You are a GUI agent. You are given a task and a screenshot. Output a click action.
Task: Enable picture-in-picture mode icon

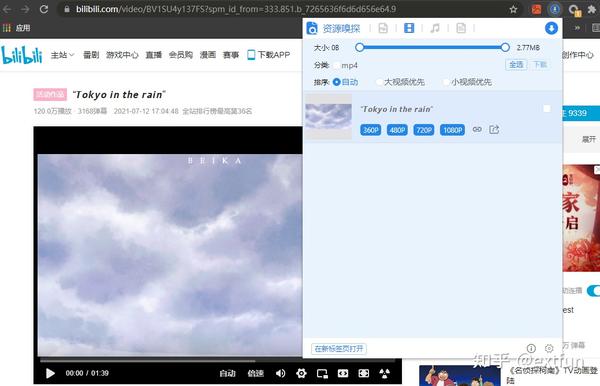(322, 373)
